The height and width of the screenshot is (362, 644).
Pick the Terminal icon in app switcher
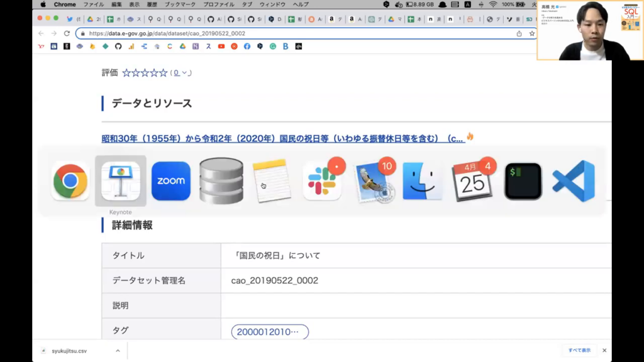(523, 181)
